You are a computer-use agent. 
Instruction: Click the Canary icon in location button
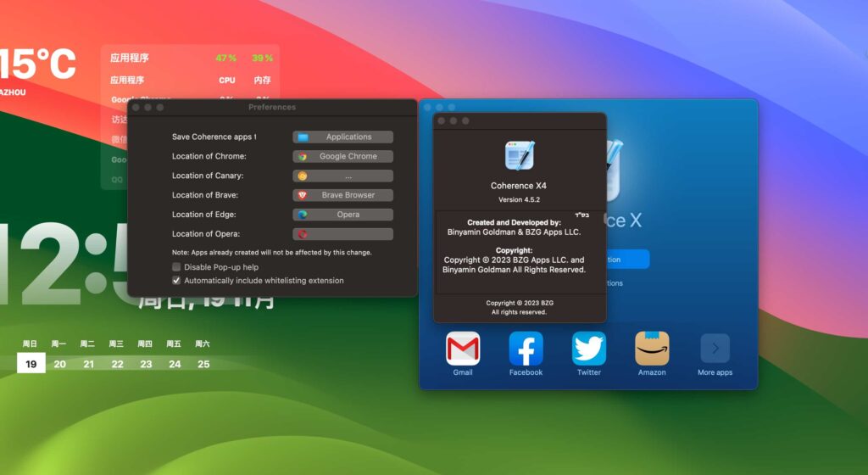click(303, 176)
